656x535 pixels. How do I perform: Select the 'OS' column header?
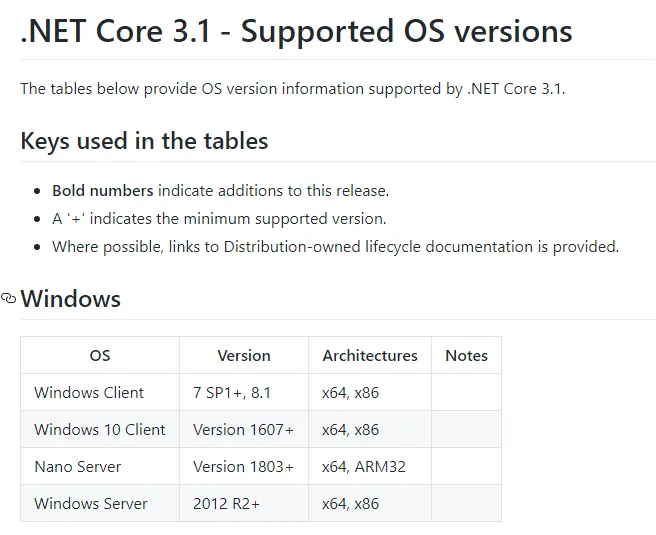tap(100, 355)
